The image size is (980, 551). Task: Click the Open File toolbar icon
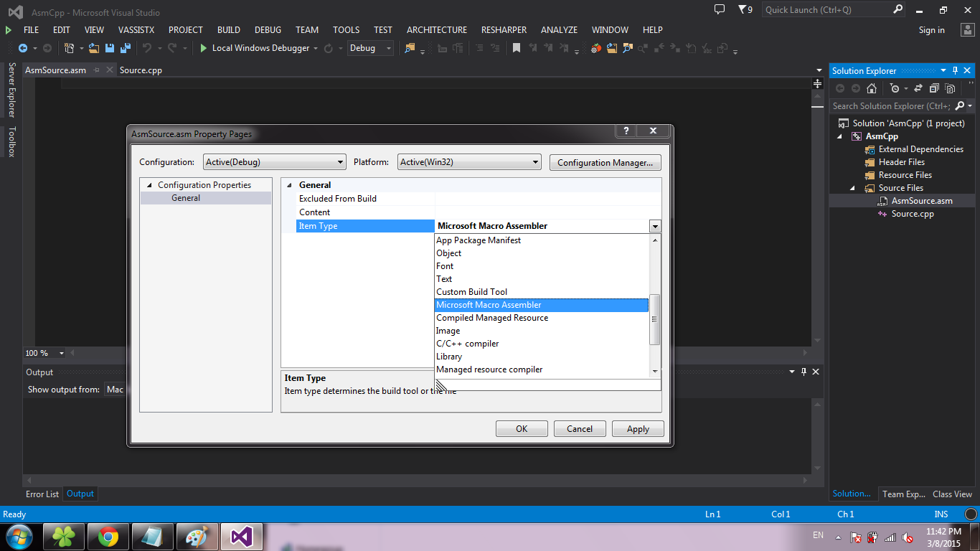[x=95, y=48]
